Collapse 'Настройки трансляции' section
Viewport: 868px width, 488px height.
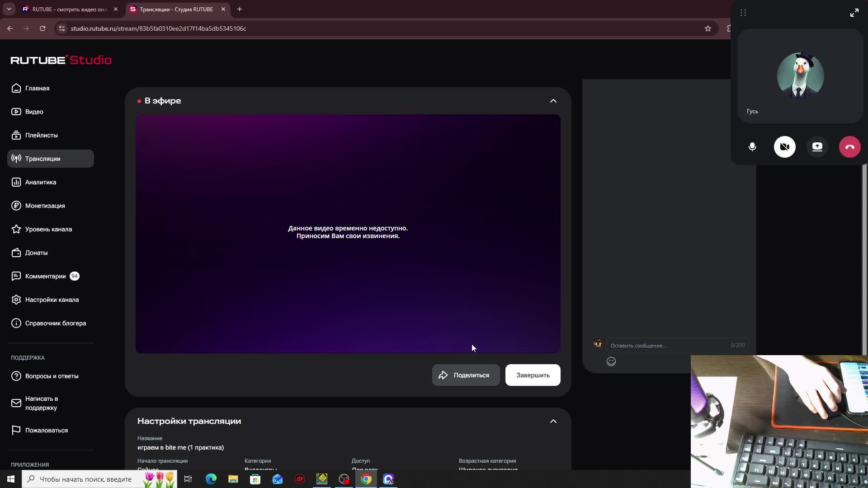[553, 421]
